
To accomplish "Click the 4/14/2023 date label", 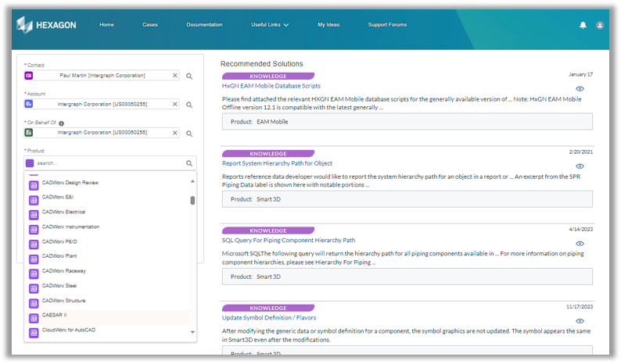I will coord(580,230).
